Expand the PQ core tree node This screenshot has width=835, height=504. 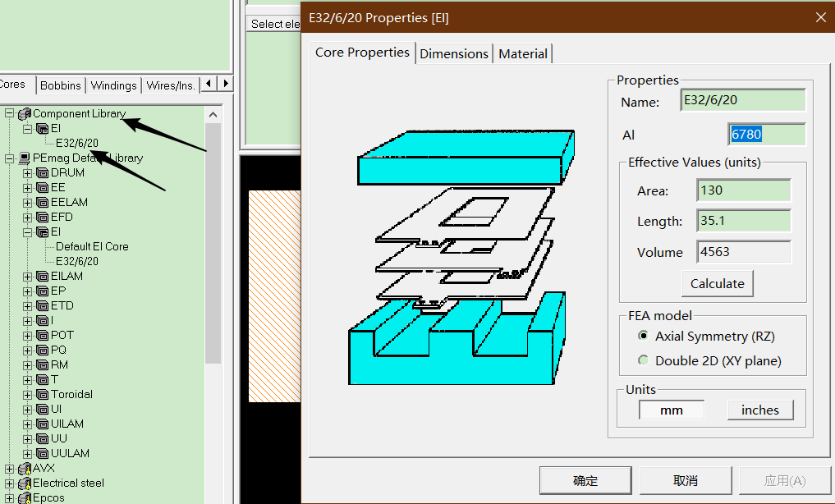26,350
